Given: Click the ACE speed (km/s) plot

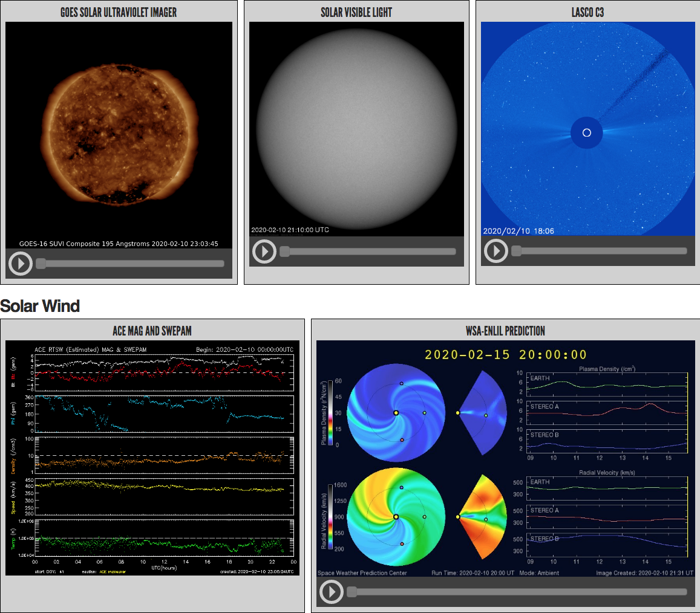Looking at the screenshot, I should click(165, 496).
